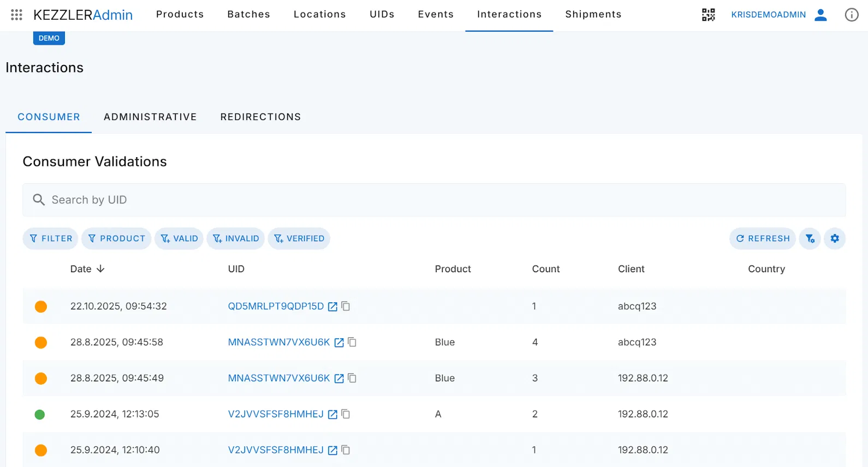Open the user profile account icon
Viewport: 868px width, 467px height.
click(820, 15)
